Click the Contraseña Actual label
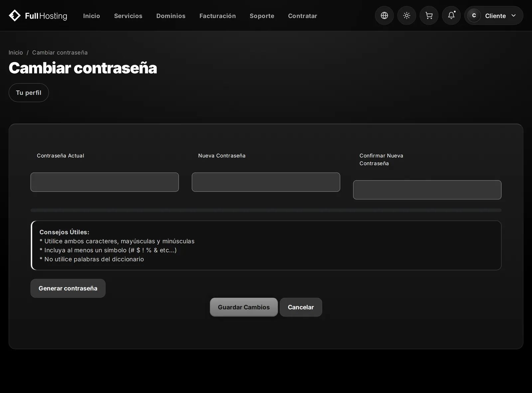 pyautogui.click(x=61, y=156)
